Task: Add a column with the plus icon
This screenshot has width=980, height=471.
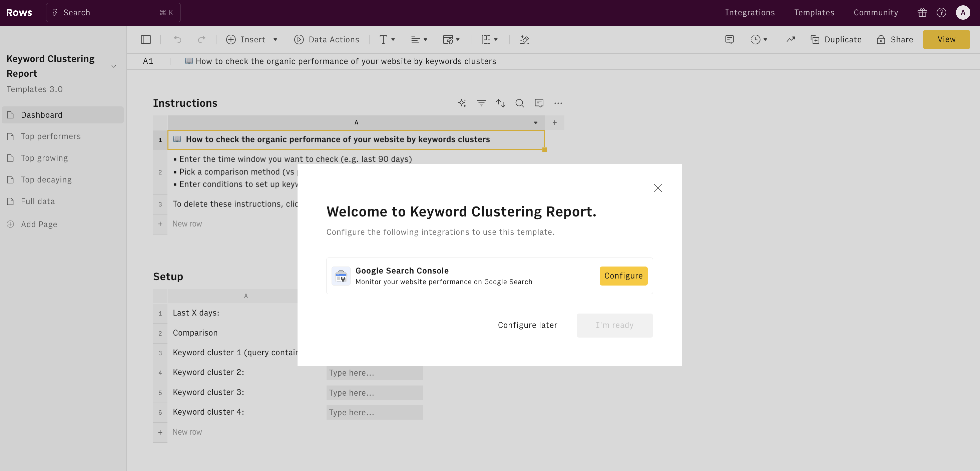Action: 555,123
